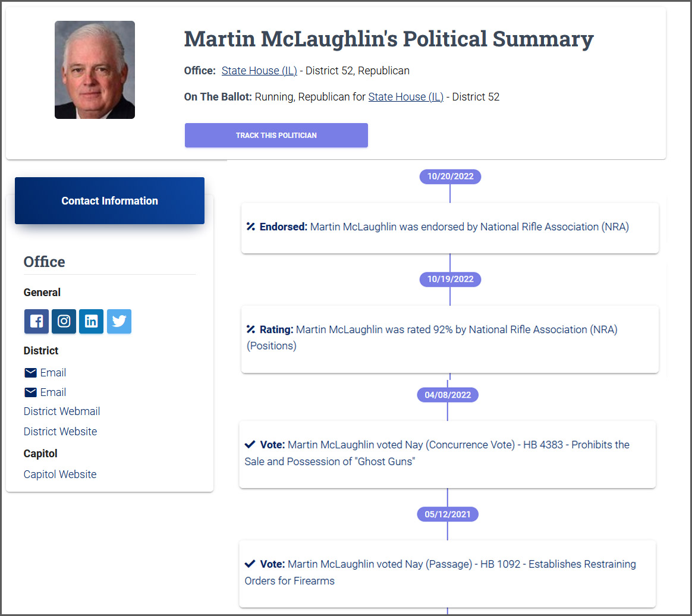Click the text 'District 52, Republican'

point(357,71)
